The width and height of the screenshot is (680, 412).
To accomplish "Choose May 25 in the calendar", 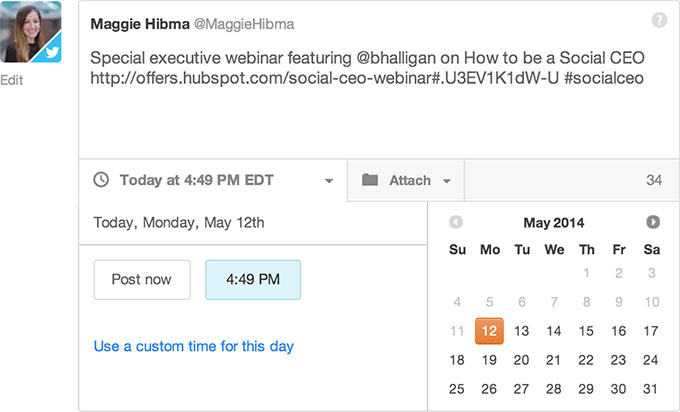I will 457,389.
